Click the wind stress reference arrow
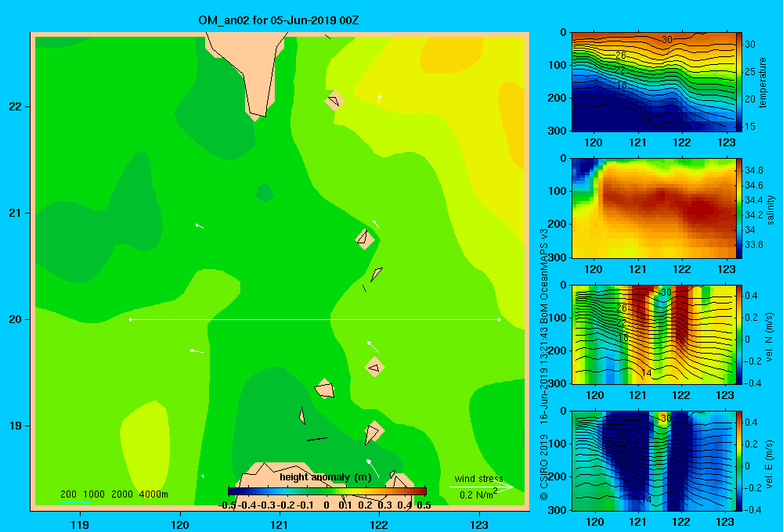 (482, 487)
